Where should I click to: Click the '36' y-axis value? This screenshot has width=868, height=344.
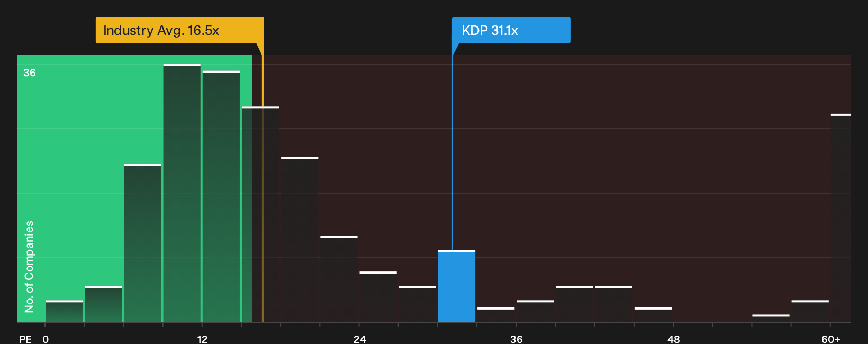point(30,73)
